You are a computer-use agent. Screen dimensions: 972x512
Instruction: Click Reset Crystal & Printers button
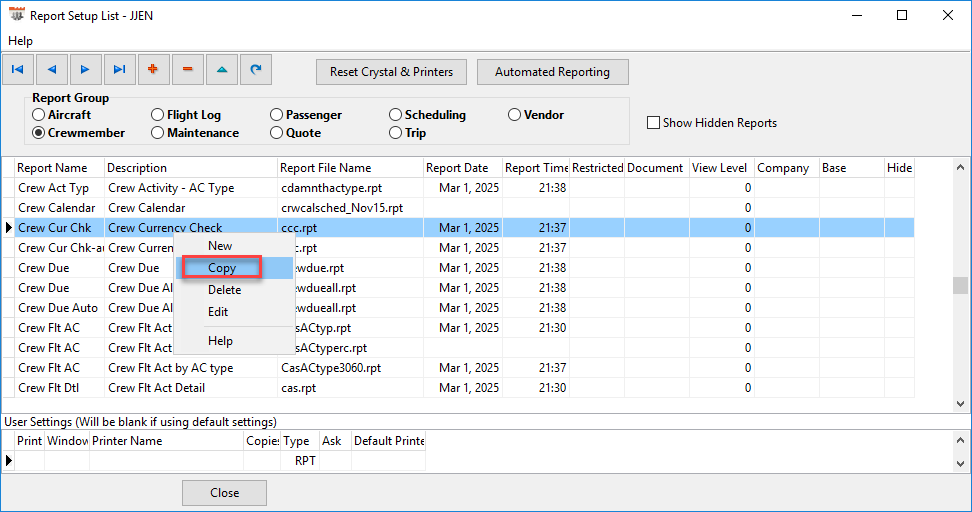(391, 72)
